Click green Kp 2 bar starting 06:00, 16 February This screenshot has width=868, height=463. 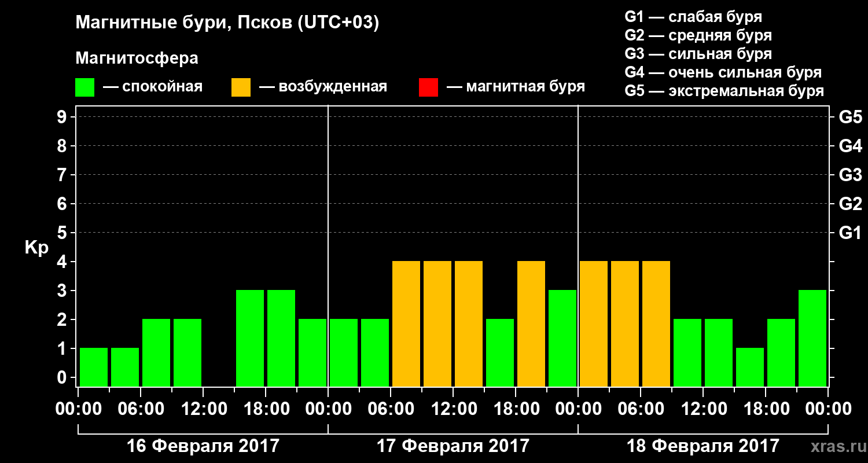pyautogui.click(x=156, y=352)
